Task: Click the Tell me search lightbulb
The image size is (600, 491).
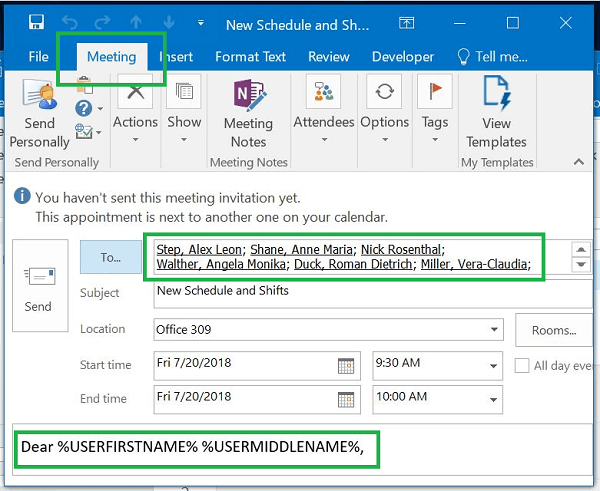Action: coord(463,57)
